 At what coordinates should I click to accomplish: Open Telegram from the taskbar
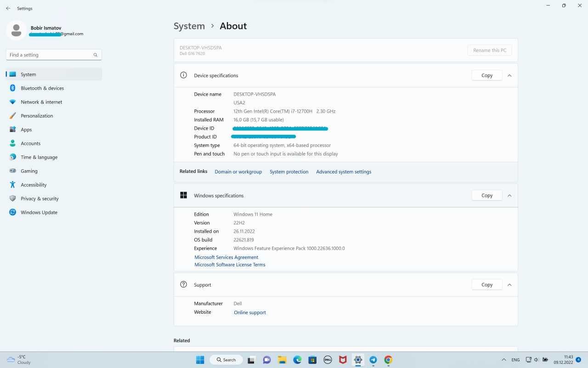click(373, 360)
